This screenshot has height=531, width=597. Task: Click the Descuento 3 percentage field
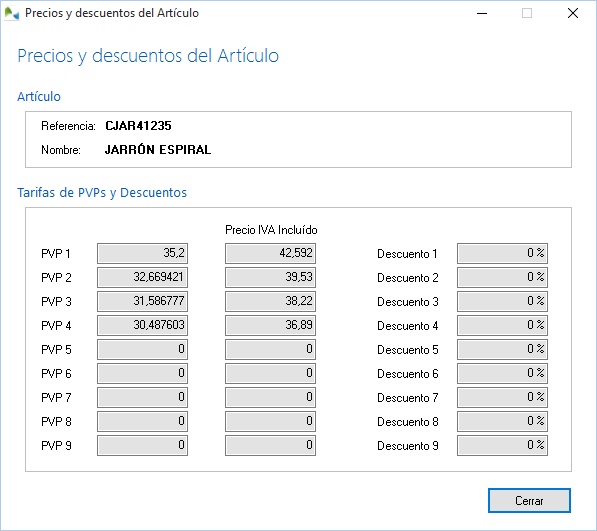[x=502, y=301]
